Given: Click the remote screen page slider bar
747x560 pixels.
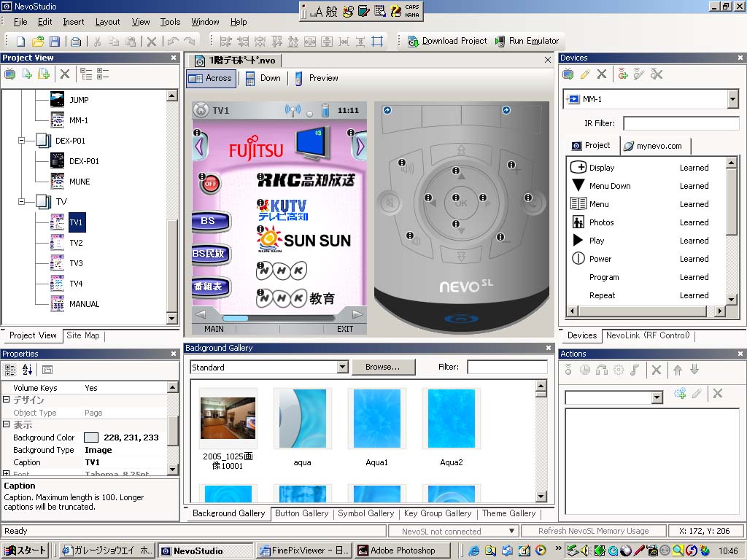Looking at the screenshot, I should (x=279, y=318).
